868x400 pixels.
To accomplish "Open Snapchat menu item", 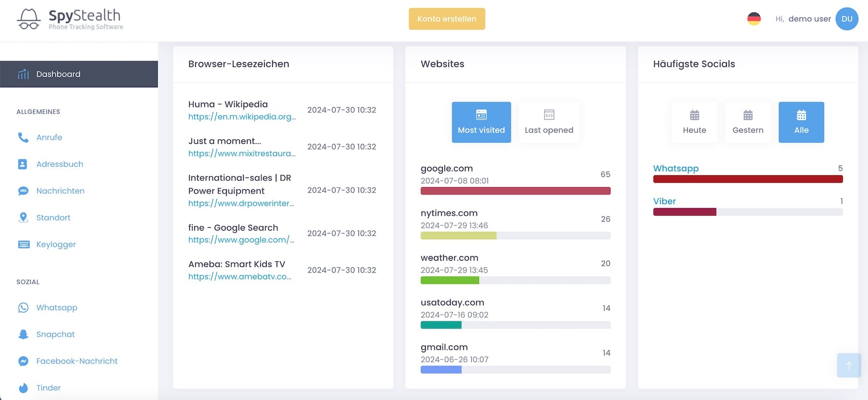I will coord(55,334).
